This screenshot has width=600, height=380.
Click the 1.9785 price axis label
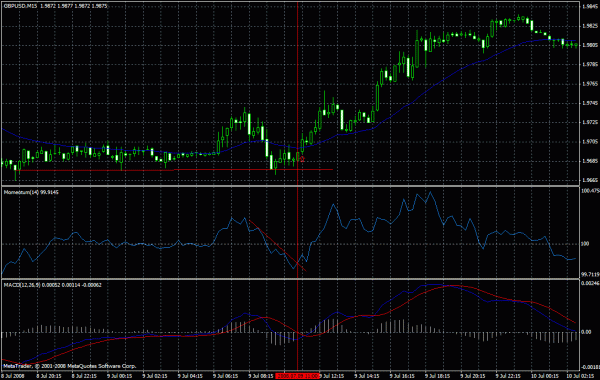[x=590, y=64]
